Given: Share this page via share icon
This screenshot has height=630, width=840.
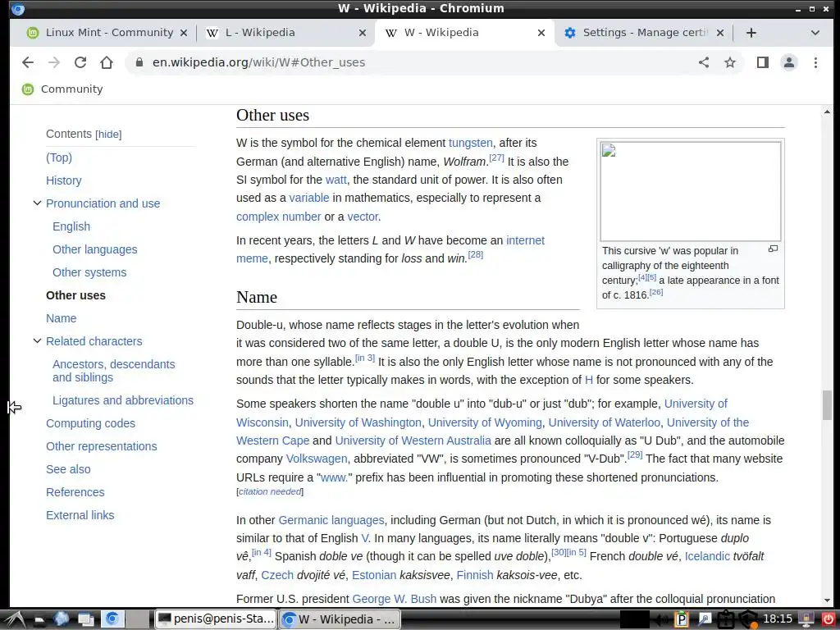Looking at the screenshot, I should 704,62.
